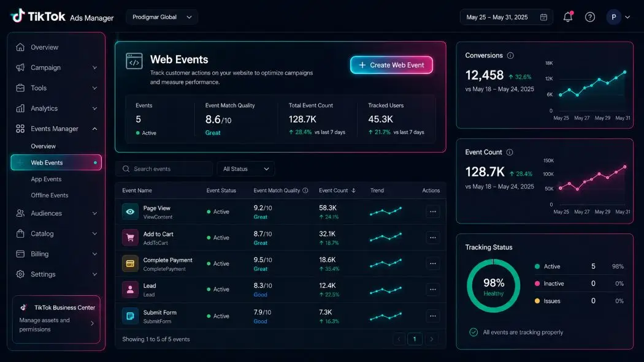Select Web Events in the sidebar
Image resolution: width=644 pixels, height=362 pixels.
pos(56,162)
